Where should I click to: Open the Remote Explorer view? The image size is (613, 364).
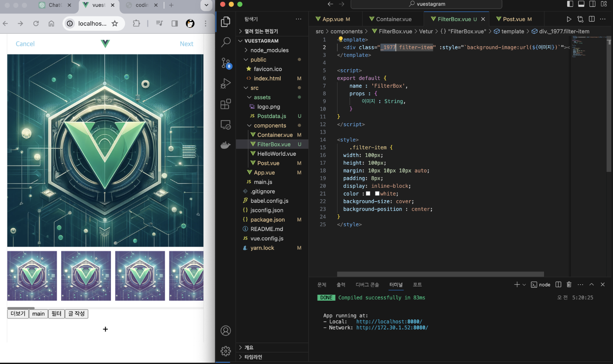click(x=225, y=125)
